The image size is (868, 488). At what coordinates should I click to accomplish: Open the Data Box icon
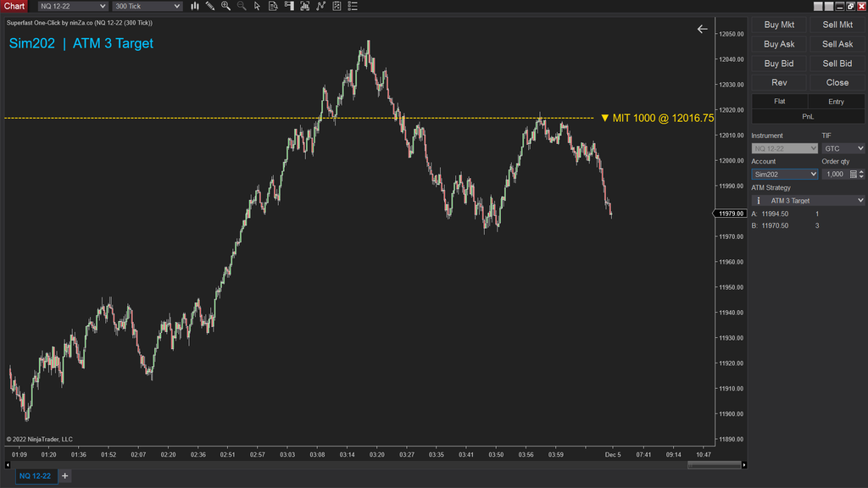pyautogui.click(x=273, y=6)
